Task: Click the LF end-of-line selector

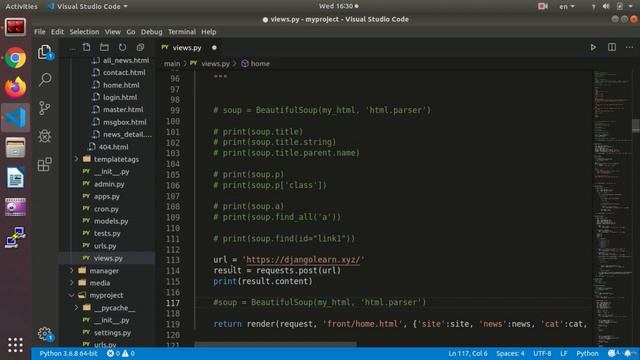Action: pyautogui.click(x=564, y=353)
